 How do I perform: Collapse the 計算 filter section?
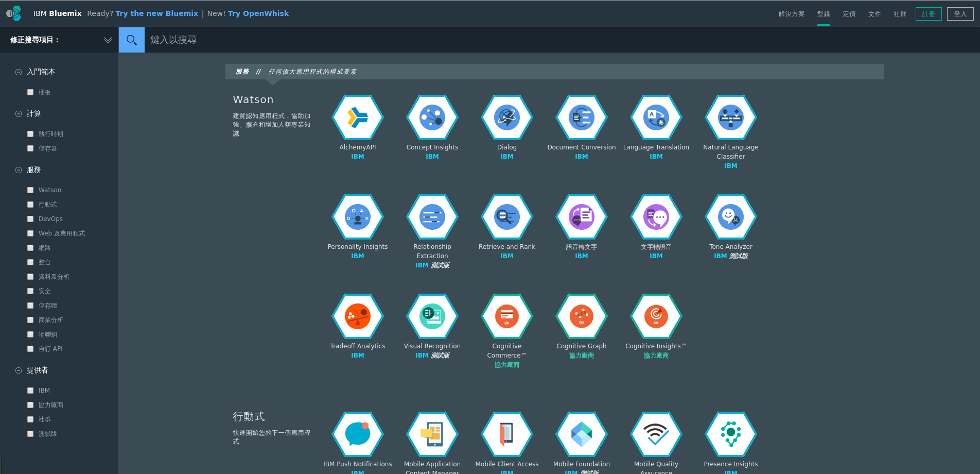[x=19, y=114]
